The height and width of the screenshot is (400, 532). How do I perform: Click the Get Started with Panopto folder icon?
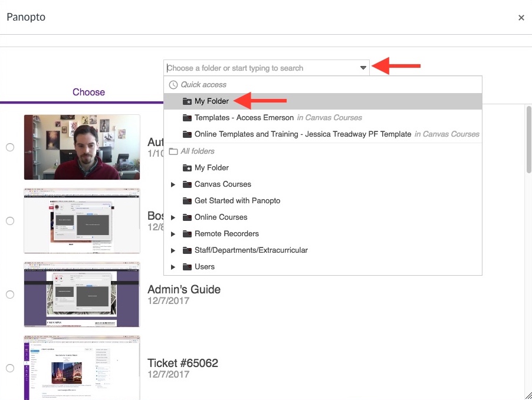pyautogui.click(x=187, y=201)
